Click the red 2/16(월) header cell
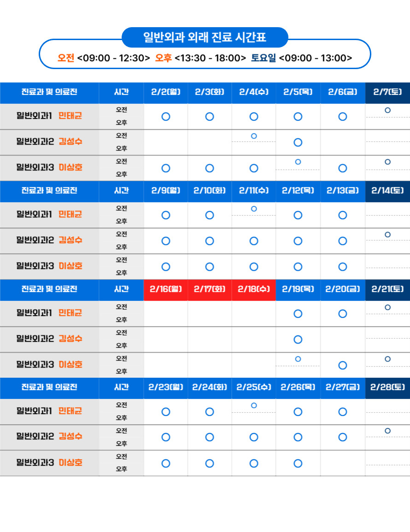 [x=166, y=289]
